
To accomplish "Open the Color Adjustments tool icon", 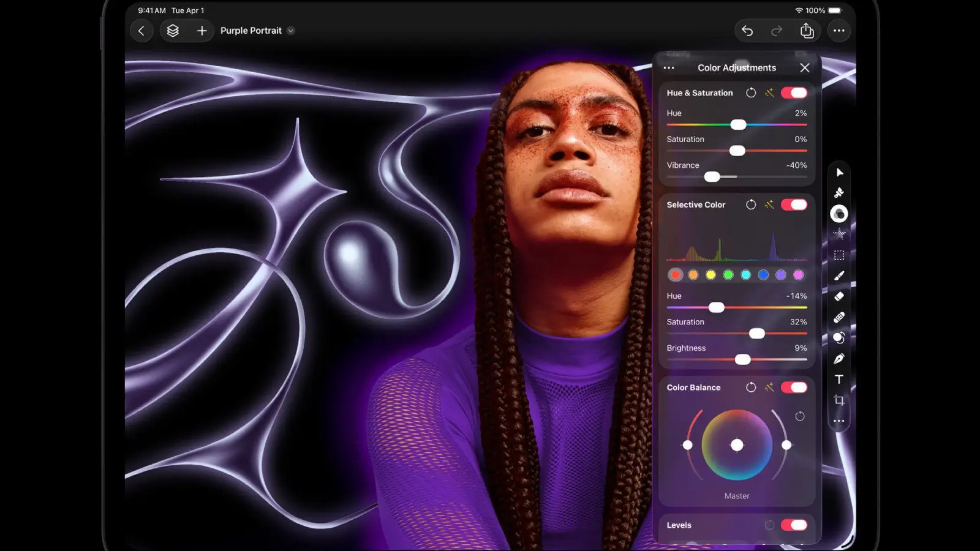I will point(839,213).
